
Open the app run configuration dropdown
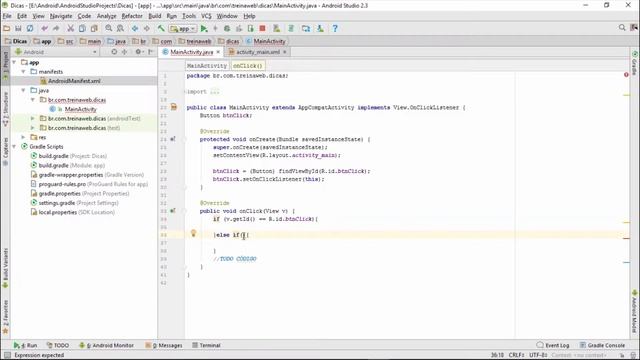click(183, 29)
